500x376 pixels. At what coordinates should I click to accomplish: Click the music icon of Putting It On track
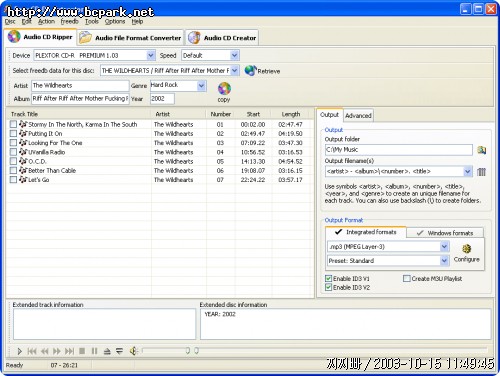click(x=23, y=133)
